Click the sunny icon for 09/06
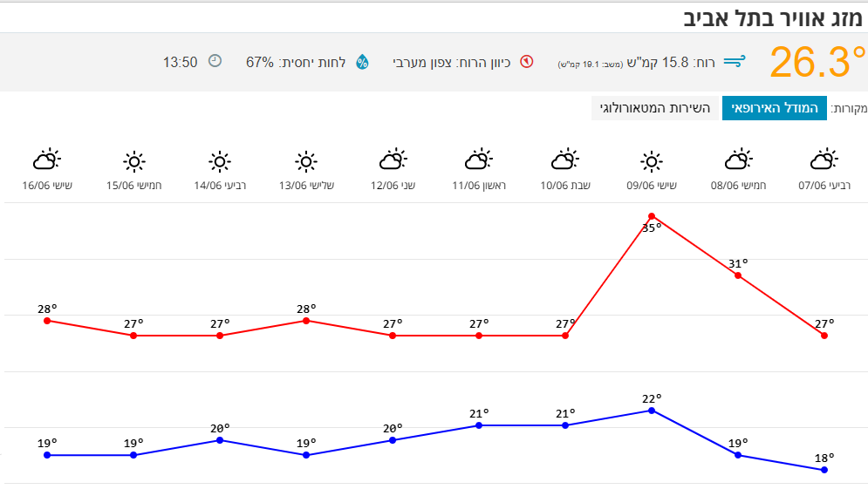 (x=652, y=161)
